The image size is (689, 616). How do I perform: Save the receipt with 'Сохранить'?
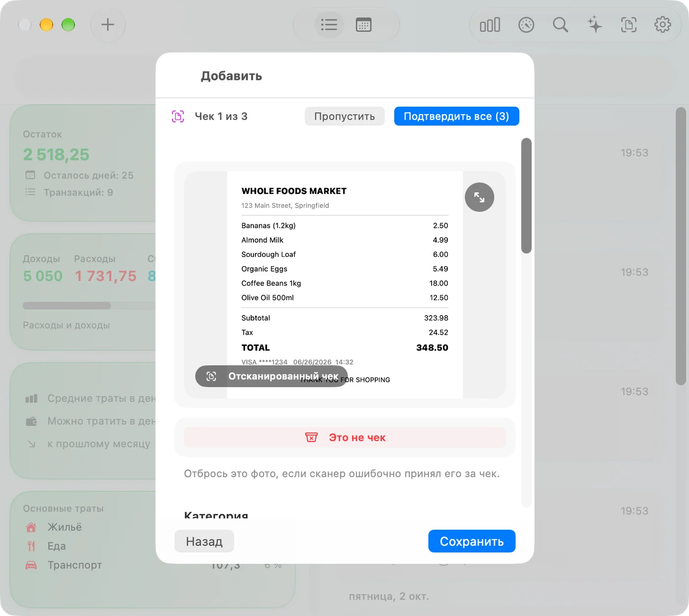coord(472,541)
